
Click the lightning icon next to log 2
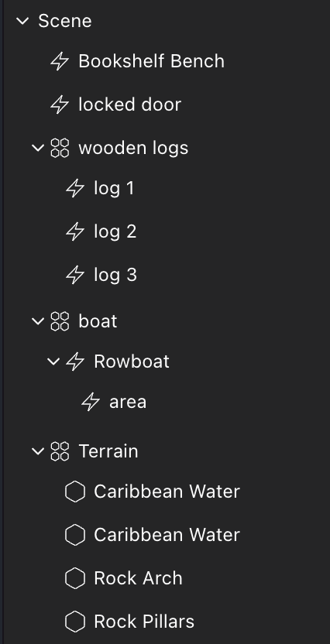click(x=75, y=231)
